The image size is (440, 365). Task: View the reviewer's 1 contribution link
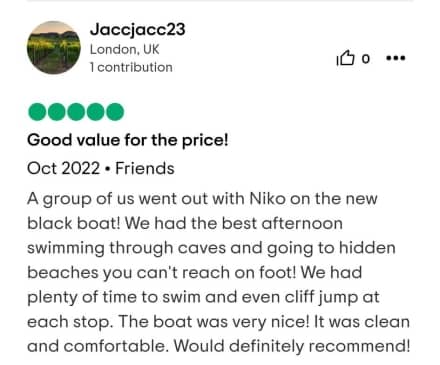pos(131,67)
